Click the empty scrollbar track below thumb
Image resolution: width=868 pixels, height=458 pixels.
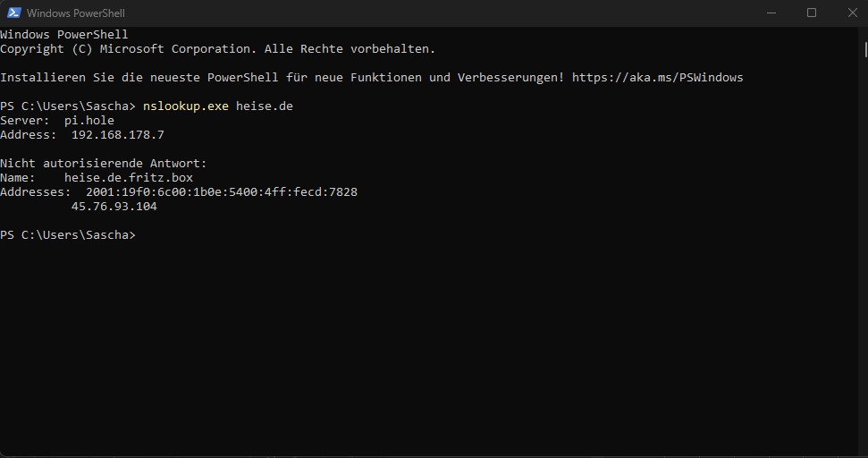[x=865, y=255]
